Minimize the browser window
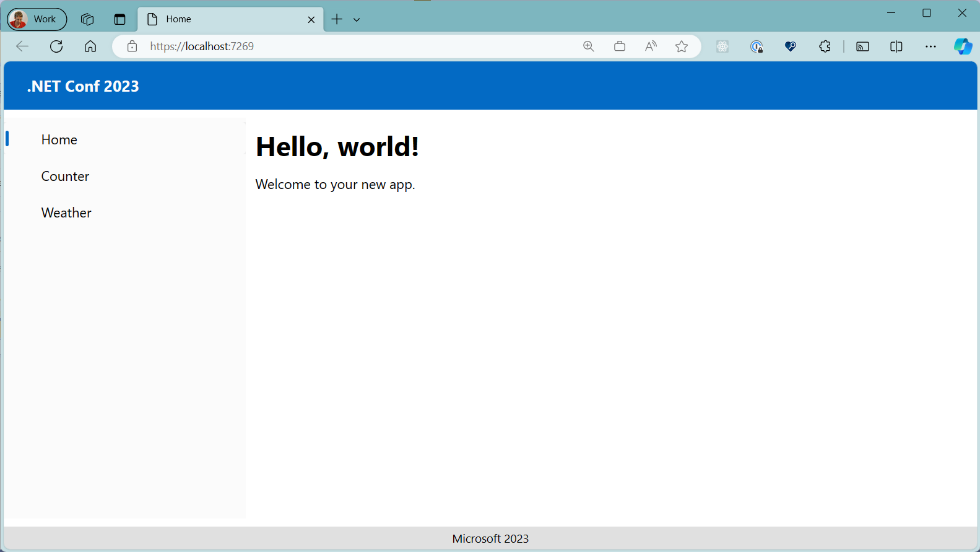 tap(891, 13)
